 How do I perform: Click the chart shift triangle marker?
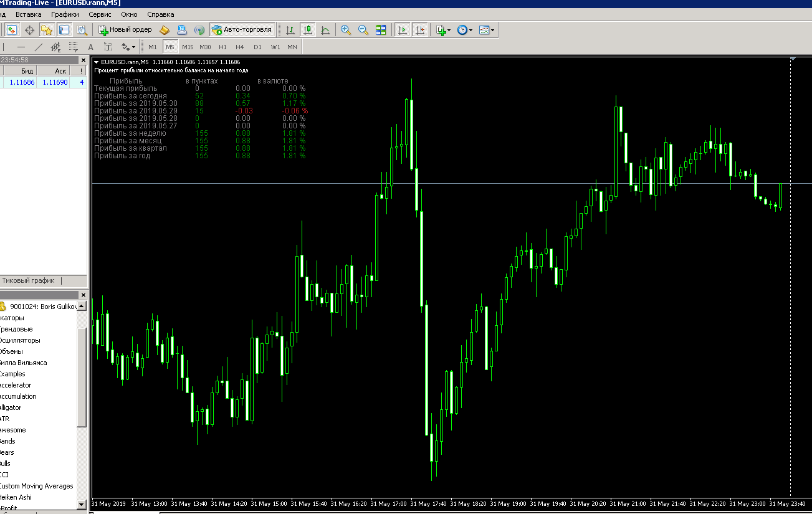point(793,59)
